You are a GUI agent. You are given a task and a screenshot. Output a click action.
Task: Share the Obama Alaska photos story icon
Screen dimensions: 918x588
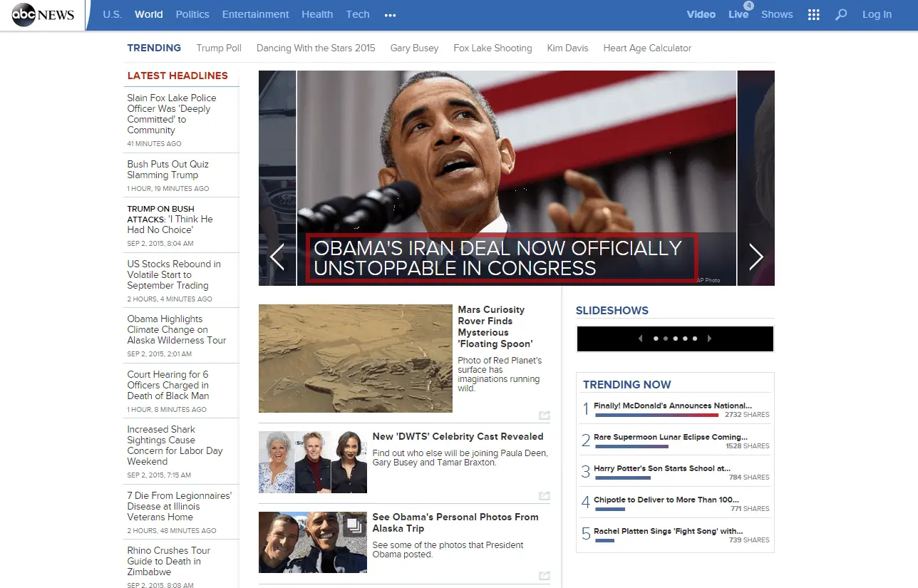pos(545,576)
